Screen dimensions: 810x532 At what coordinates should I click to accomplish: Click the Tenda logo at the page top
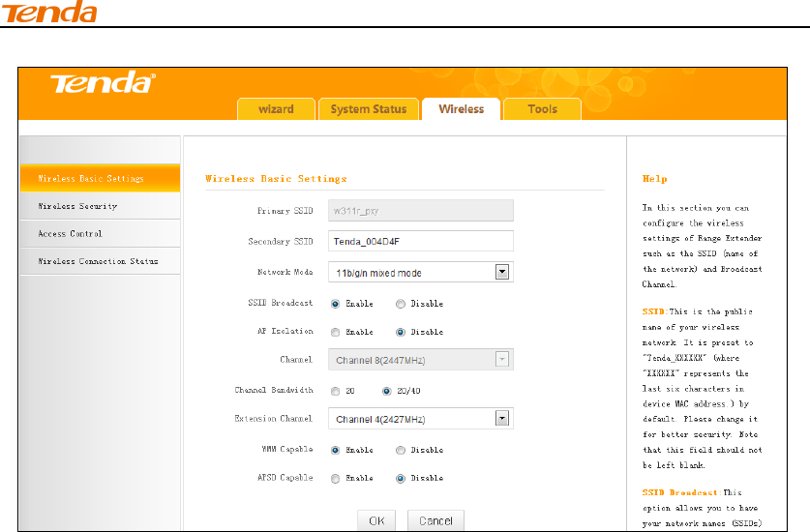[x=49, y=12]
